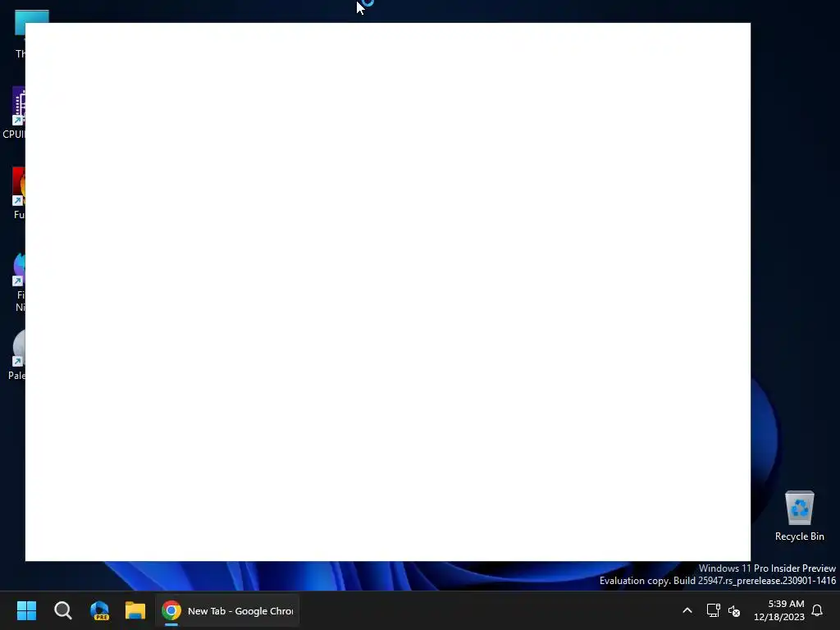
Task: Open taskbar Search
Action: 62,610
